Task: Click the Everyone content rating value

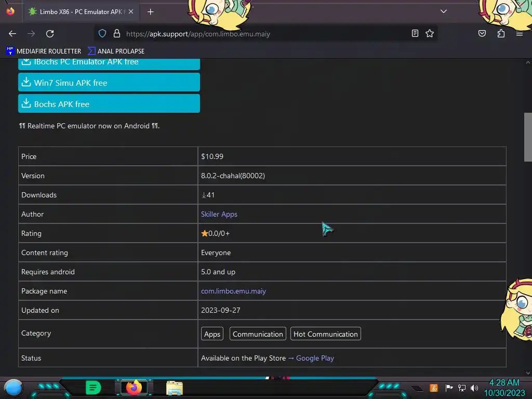Action: [216, 253]
